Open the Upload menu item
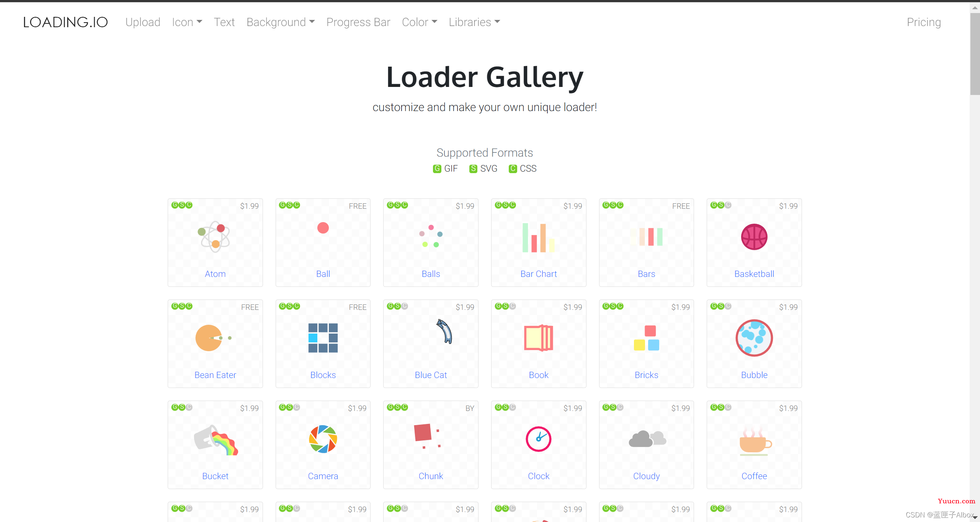Viewport: 980px width, 522px height. point(142,21)
